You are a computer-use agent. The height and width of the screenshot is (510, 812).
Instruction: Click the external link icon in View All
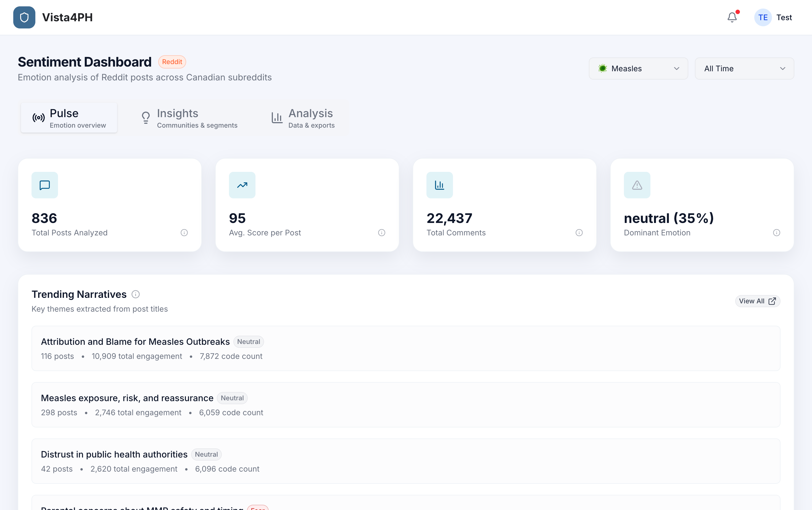[772, 301]
